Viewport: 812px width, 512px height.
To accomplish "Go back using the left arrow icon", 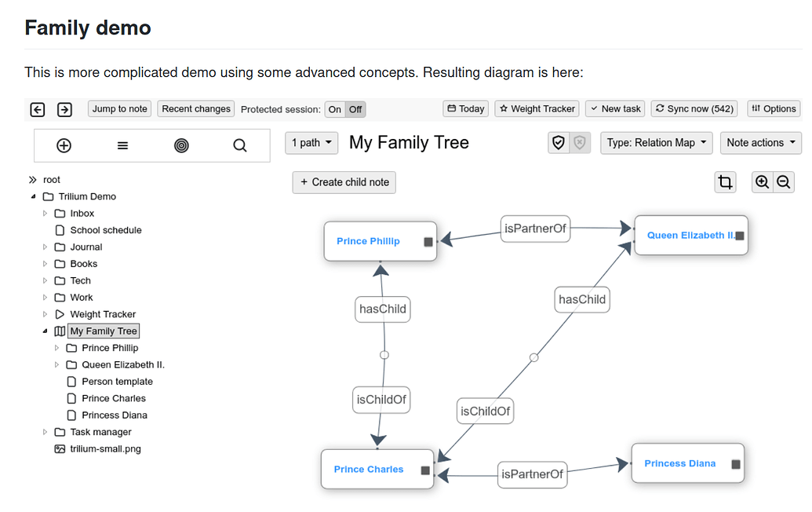I will (x=37, y=110).
